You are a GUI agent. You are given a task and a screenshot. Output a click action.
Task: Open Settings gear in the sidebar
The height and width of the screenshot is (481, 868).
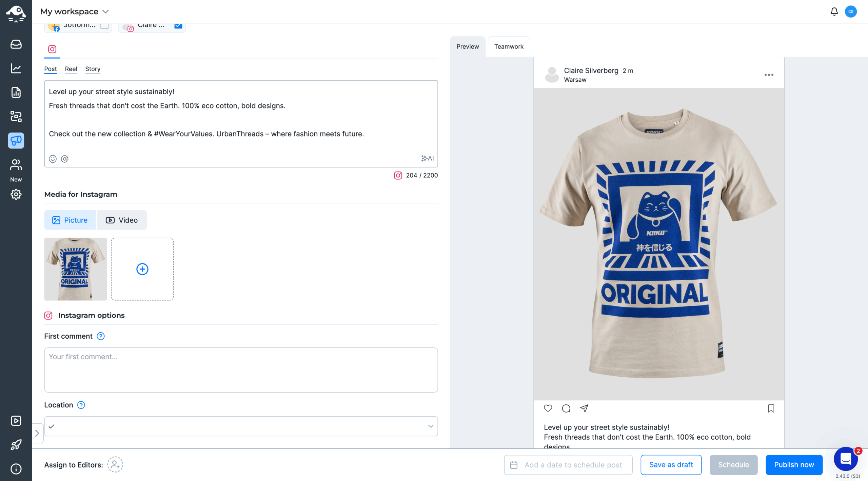pos(16,194)
